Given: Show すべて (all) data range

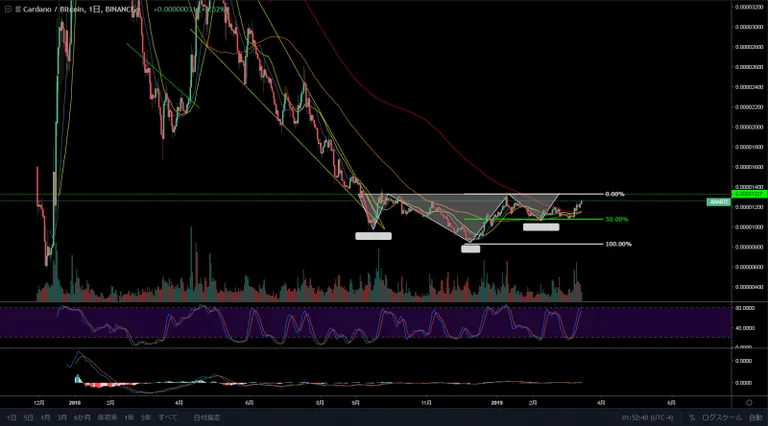Looking at the screenshot, I should coord(168,418).
